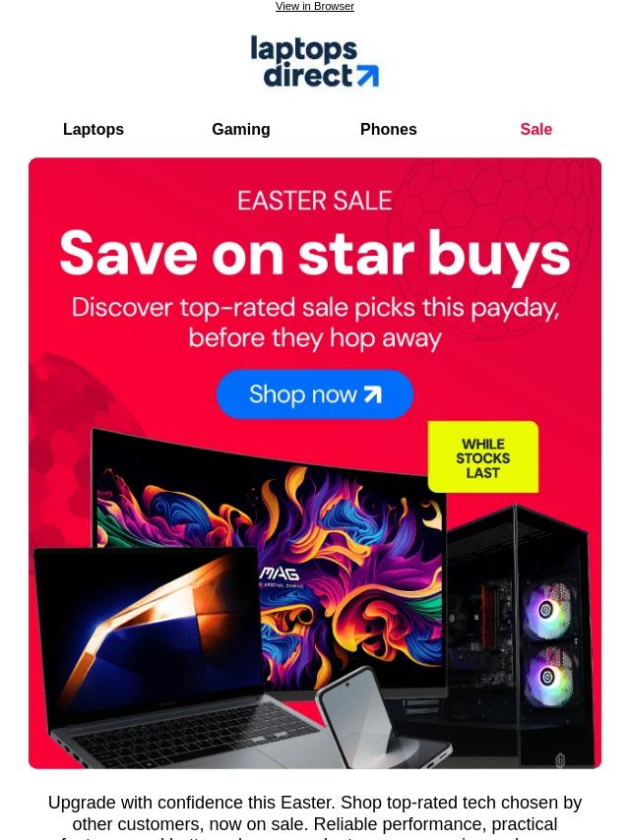Image resolution: width=630 pixels, height=840 pixels.
Task: Open the red Sale navigation link
Action: tap(535, 129)
